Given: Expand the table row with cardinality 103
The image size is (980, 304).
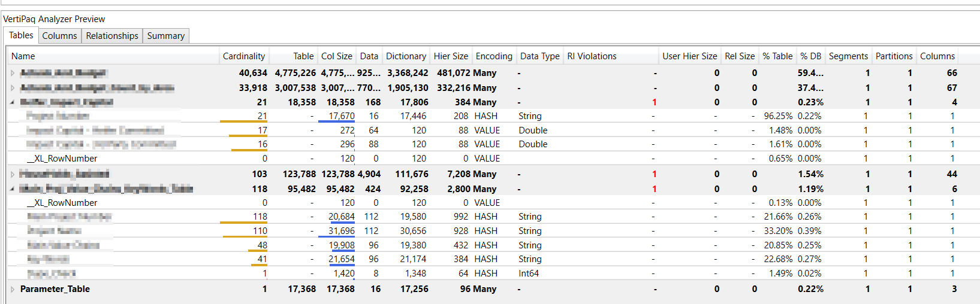Looking at the screenshot, I should (13, 174).
